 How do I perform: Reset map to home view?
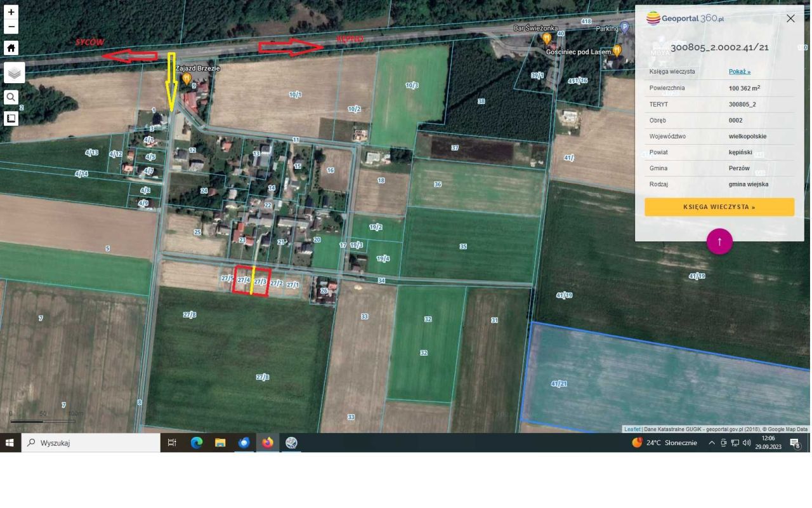[11, 48]
